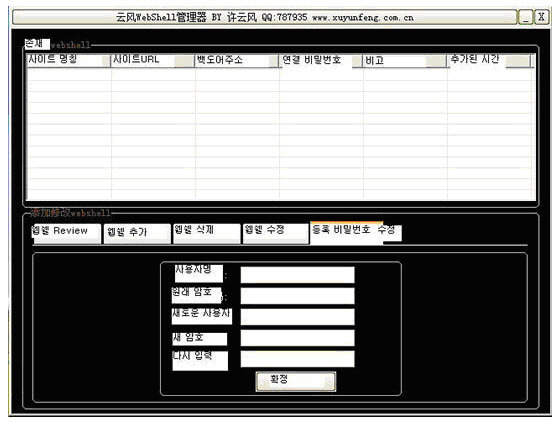This screenshot has height=422, width=559.
Task: Sort by 추가된 시간 column header
Action: (x=490, y=60)
